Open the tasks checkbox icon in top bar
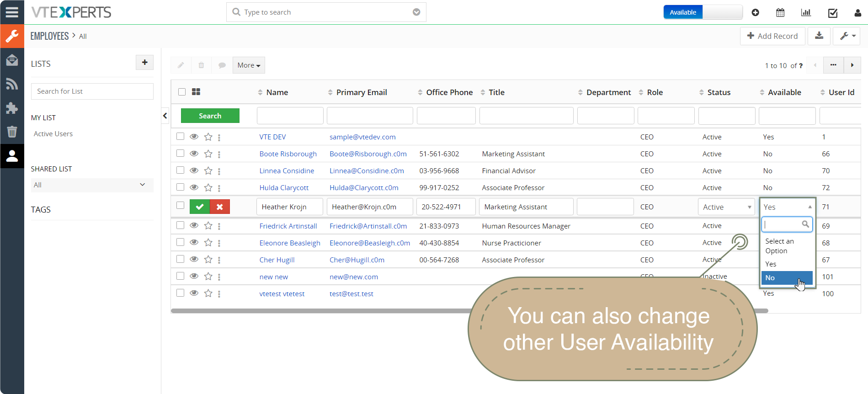This screenshot has width=868, height=394. [x=833, y=12]
